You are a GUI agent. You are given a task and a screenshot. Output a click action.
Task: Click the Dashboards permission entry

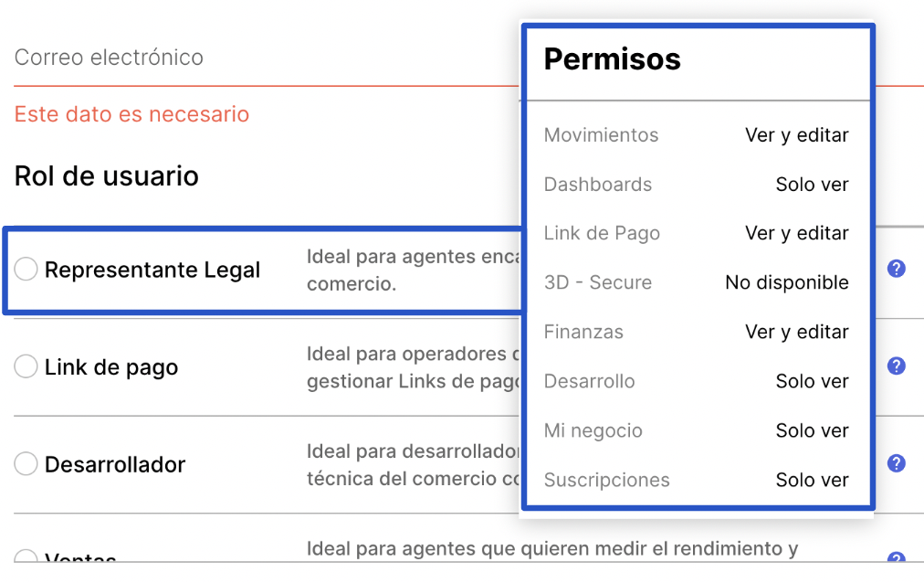pos(696,185)
